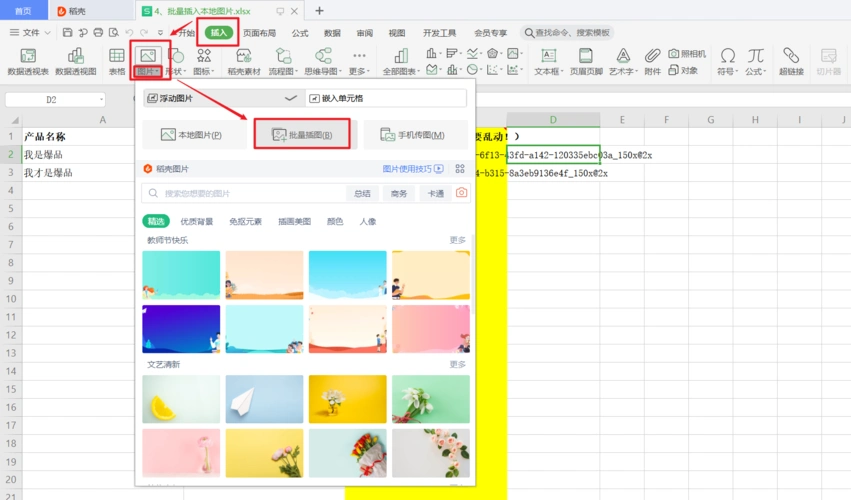Insert a 符号 symbol
The height and width of the screenshot is (500, 851).
coord(727,61)
